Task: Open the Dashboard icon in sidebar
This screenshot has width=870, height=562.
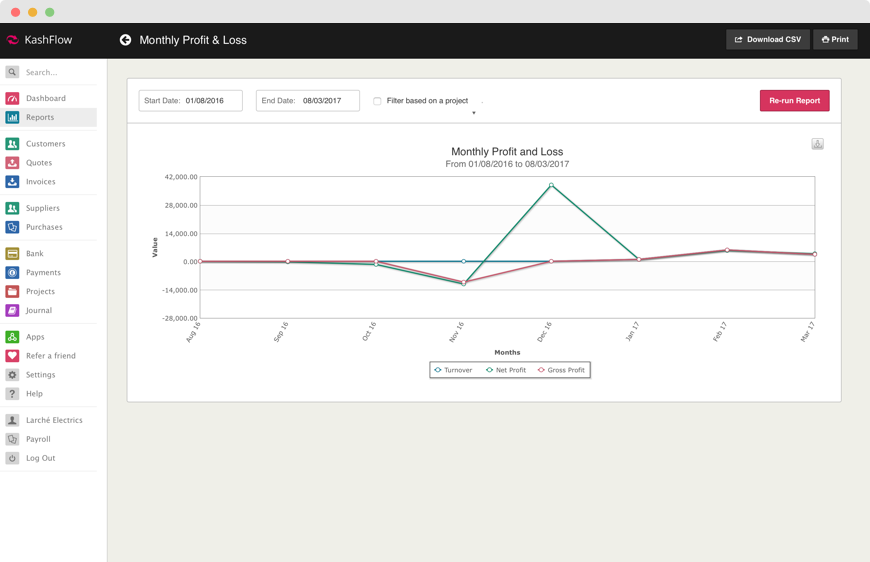Action: coord(12,98)
